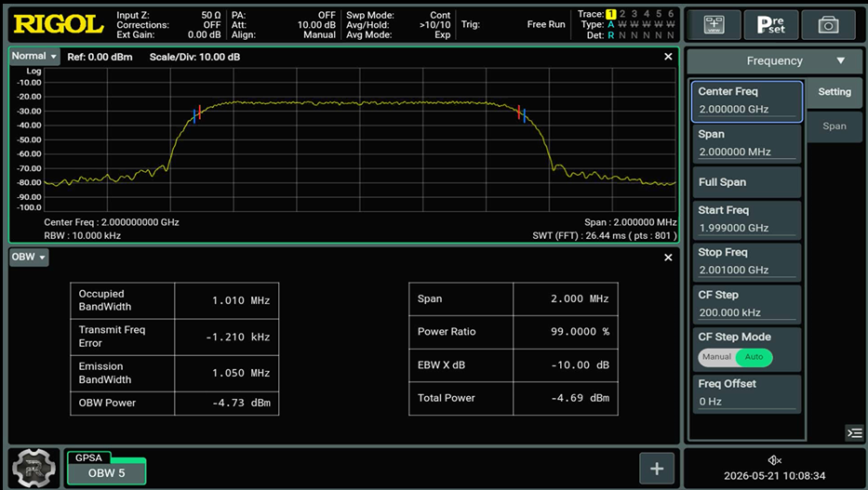The height and width of the screenshot is (490, 868).
Task: Select the Setting tab
Action: [x=835, y=92]
